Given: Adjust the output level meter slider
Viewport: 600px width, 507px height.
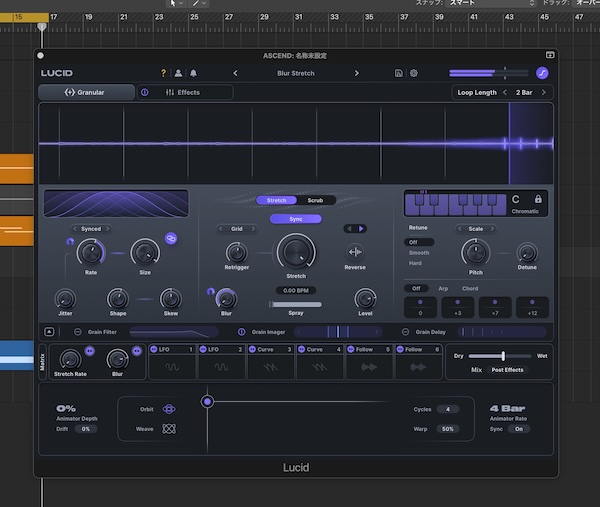Looking at the screenshot, I should tap(489, 73).
